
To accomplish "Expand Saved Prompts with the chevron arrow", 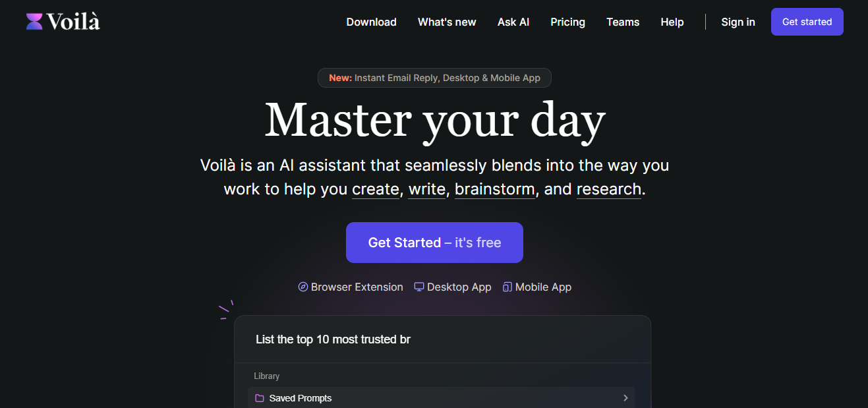I will tap(625, 398).
